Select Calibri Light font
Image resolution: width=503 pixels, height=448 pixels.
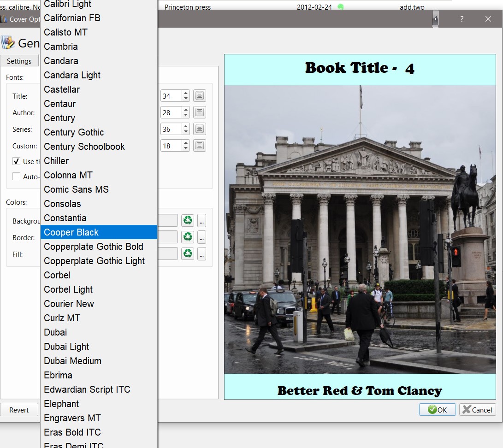coord(99,4)
